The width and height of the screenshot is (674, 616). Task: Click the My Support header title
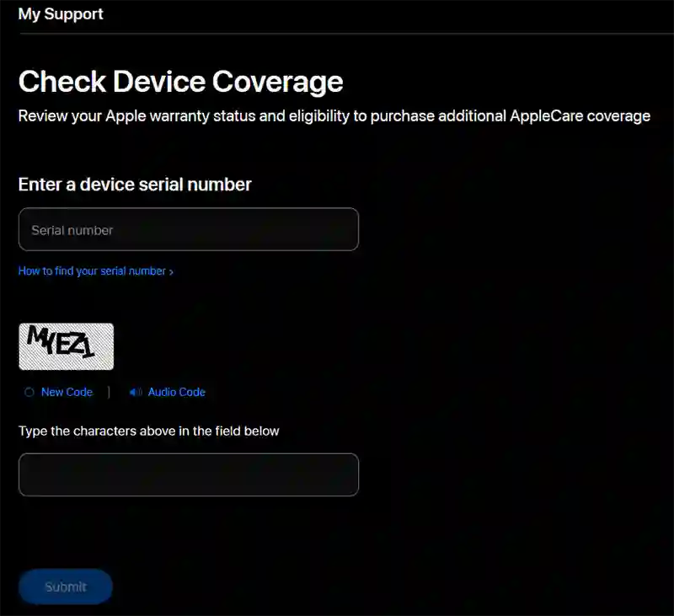coord(61,14)
